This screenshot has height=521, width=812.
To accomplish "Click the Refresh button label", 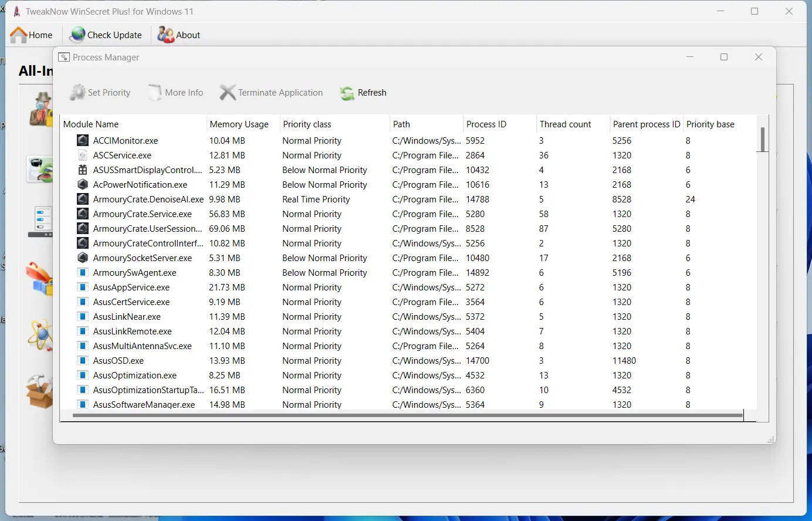I will tap(372, 92).
